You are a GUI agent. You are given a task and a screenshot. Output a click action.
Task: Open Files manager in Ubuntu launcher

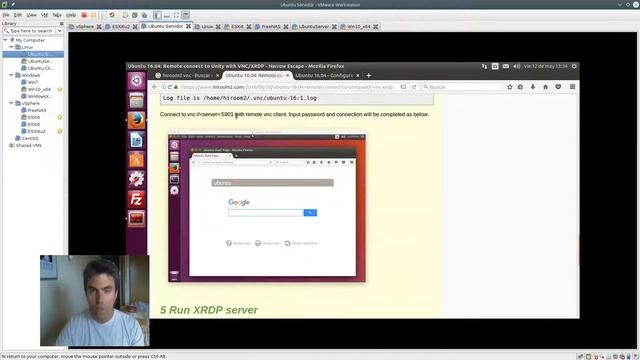tap(136, 100)
